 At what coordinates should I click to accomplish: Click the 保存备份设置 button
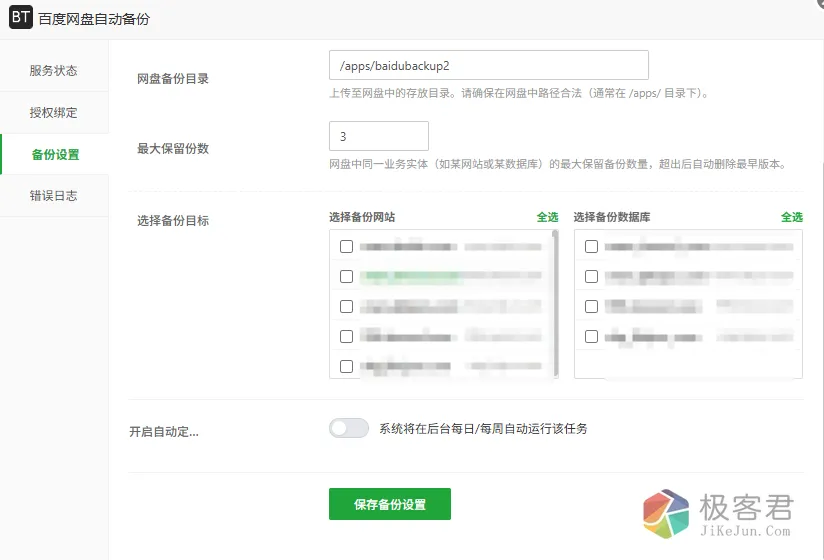390,504
